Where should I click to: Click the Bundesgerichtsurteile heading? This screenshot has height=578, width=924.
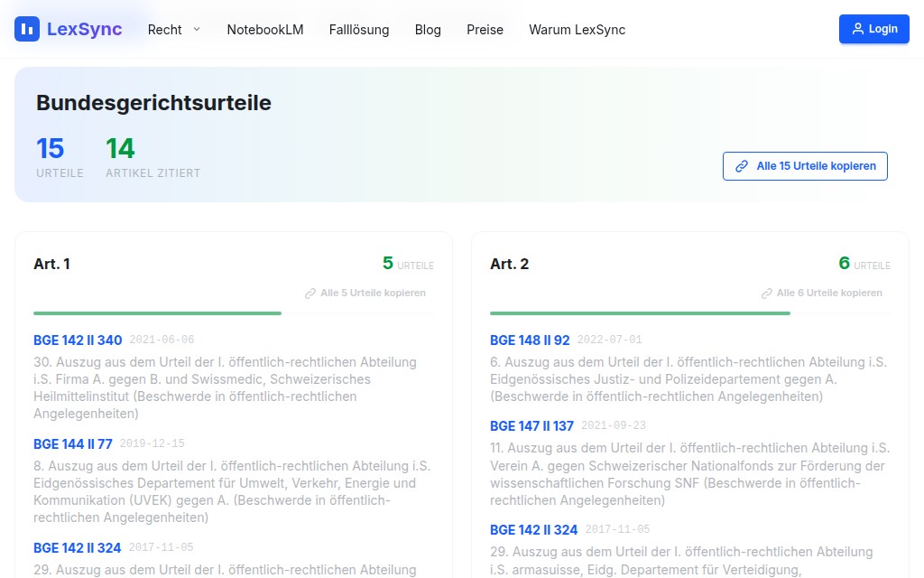pos(153,103)
